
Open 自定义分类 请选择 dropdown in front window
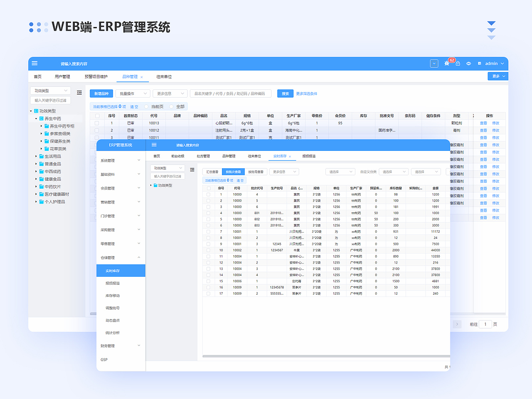(x=394, y=172)
